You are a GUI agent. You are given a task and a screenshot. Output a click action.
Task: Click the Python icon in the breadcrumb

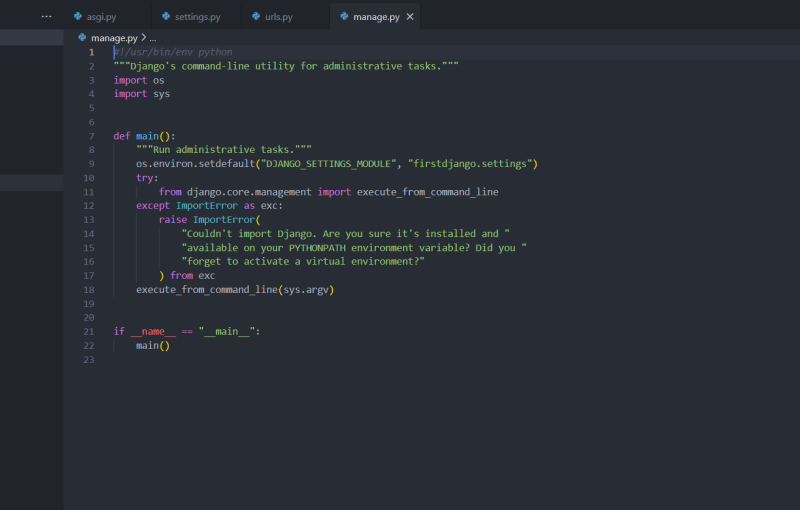point(82,37)
